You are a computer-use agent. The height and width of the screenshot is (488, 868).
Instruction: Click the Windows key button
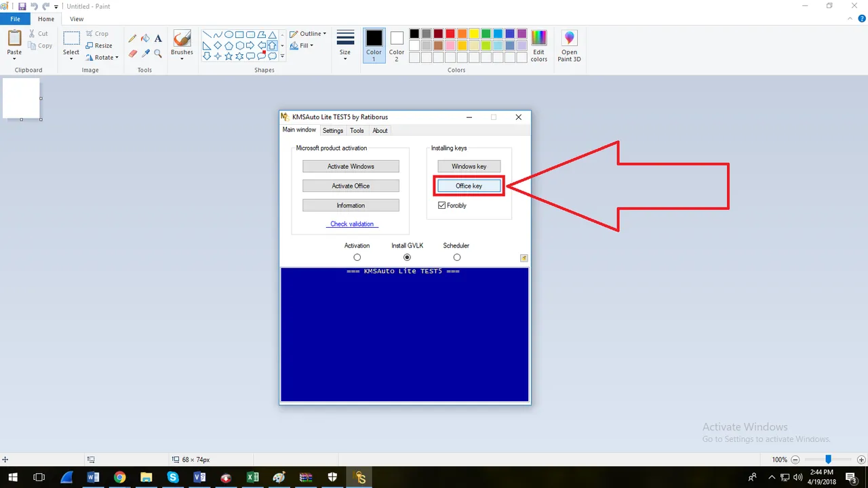click(469, 166)
